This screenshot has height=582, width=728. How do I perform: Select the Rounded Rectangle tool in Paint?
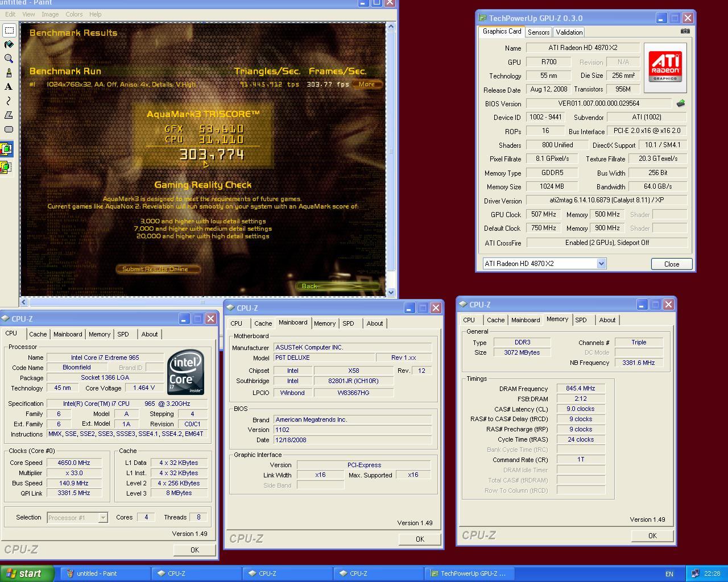point(9,130)
